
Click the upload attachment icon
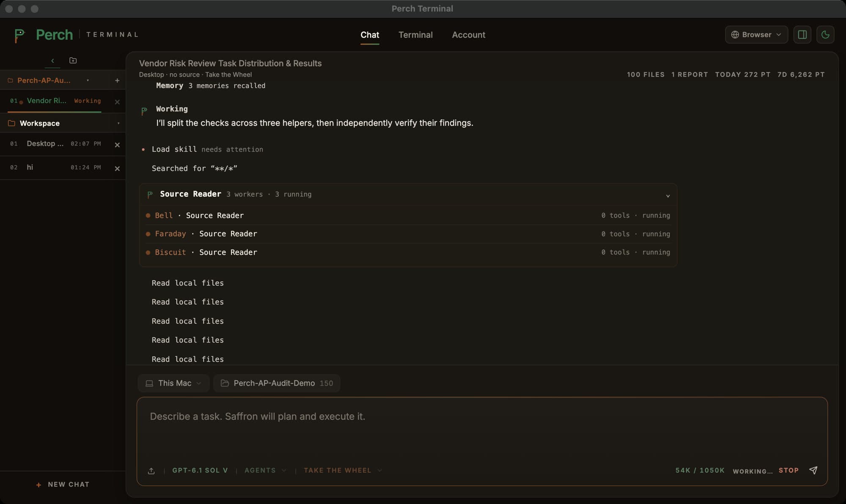coord(151,471)
